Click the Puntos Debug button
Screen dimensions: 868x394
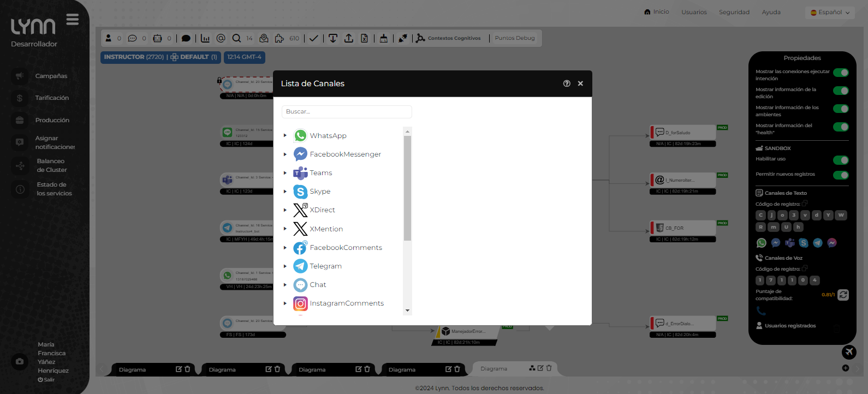click(515, 38)
